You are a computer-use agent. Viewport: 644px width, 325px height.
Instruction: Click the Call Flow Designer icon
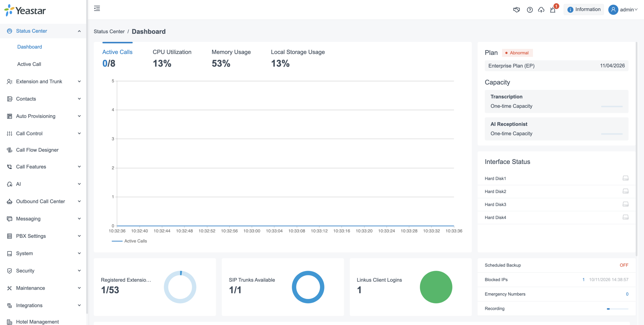click(x=10, y=150)
